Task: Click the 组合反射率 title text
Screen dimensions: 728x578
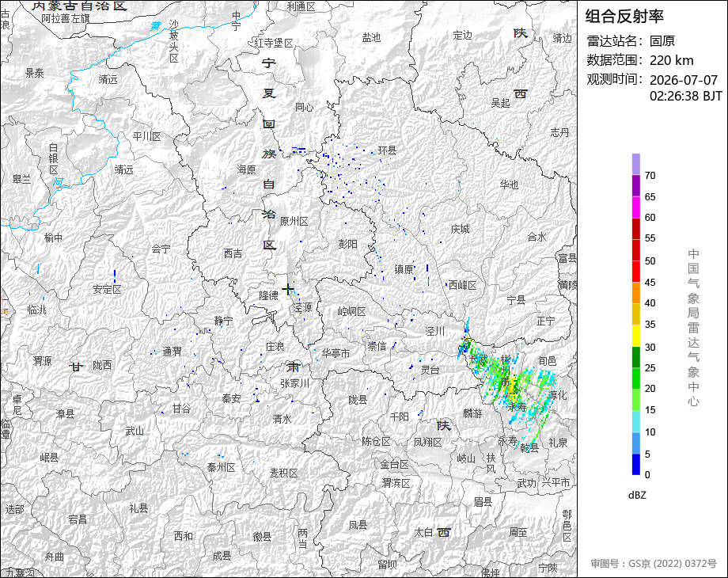Action: [624, 17]
